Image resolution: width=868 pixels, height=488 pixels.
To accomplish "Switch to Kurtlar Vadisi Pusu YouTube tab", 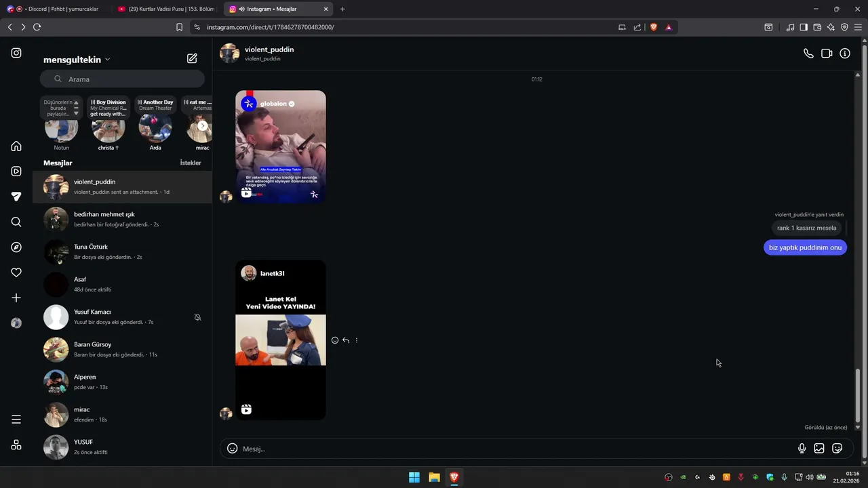I will pos(165,9).
